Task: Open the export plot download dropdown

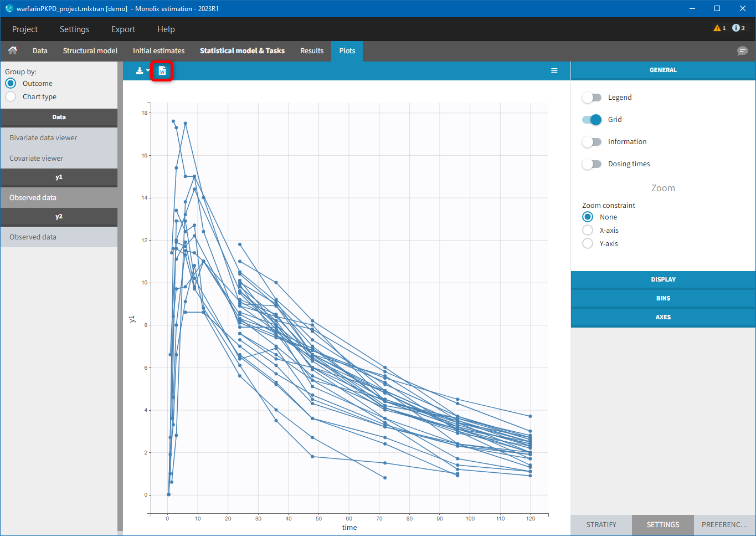Action: [142, 71]
